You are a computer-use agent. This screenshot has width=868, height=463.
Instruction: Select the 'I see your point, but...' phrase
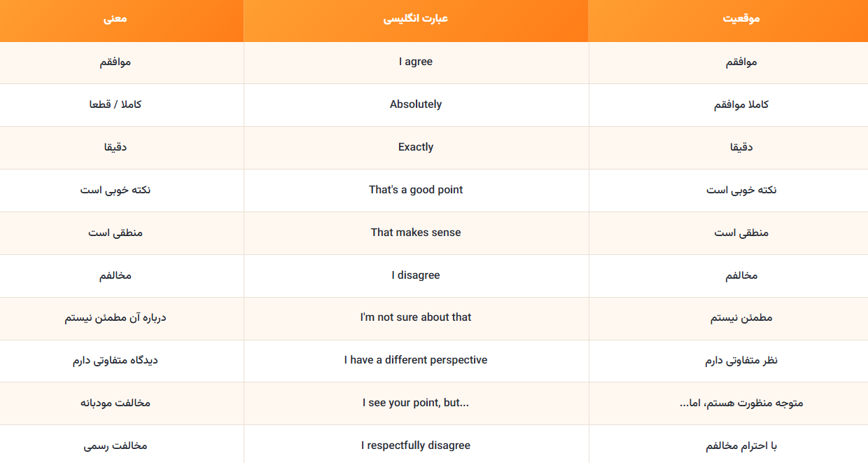(416, 403)
